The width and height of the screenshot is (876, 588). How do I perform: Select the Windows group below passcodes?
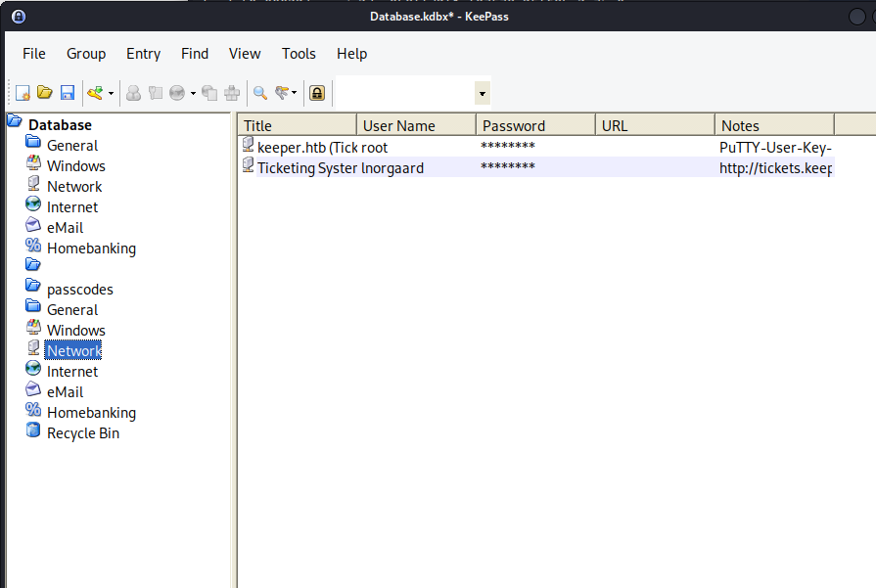coord(76,331)
